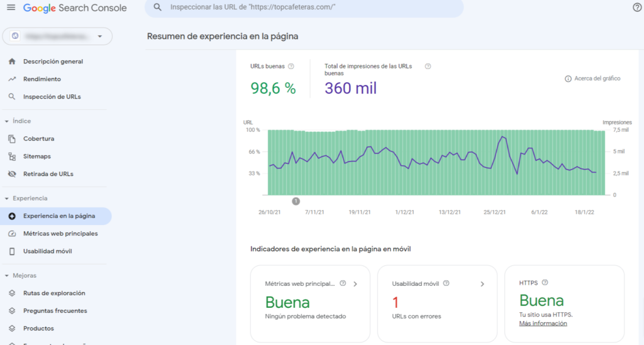Click Indicadores de experiencia en la página en móvil

pos(331,249)
